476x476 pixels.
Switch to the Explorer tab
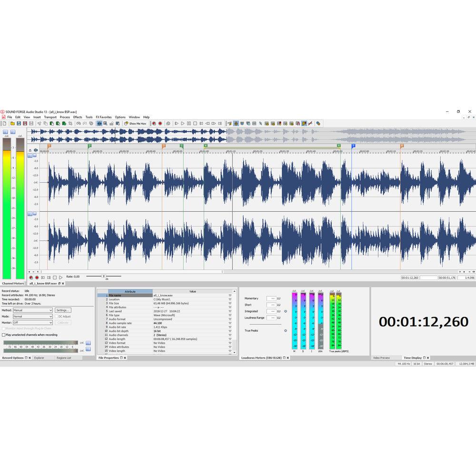pyautogui.click(x=40, y=357)
